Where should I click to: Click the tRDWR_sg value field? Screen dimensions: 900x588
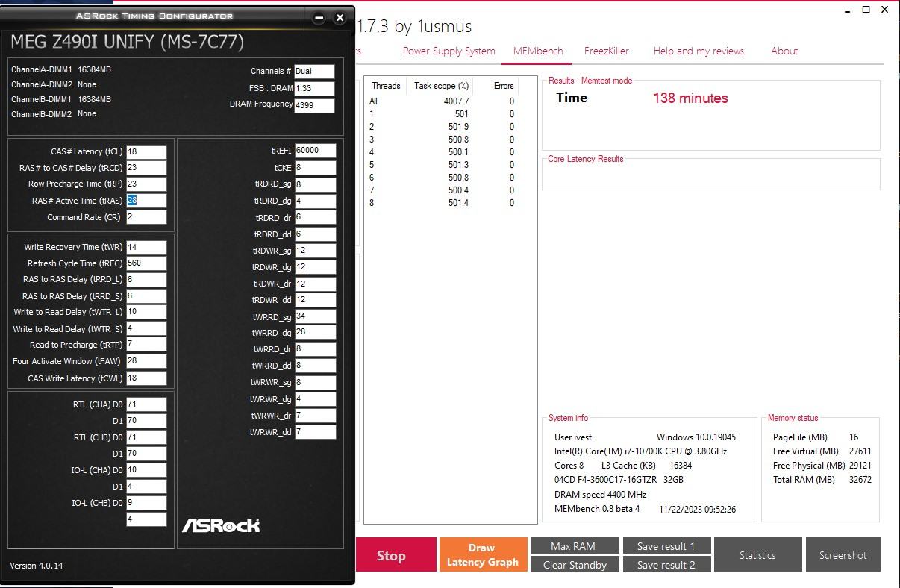point(315,251)
